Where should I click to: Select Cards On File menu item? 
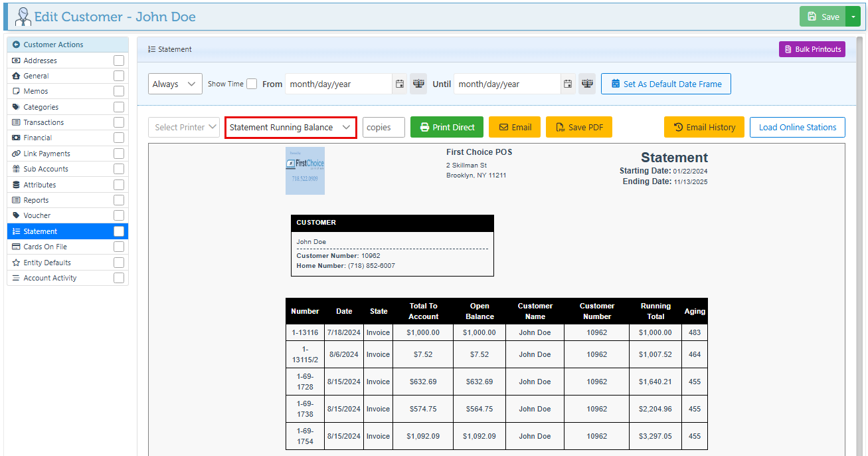click(45, 247)
